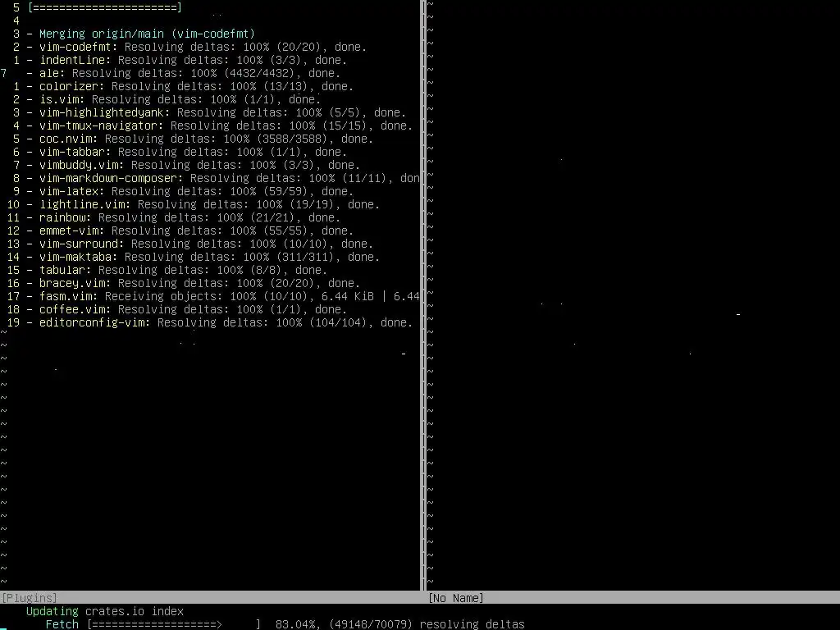Focus the [Plugins] window status line
The width and height of the screenshot is (840, 630).
[210, 598]
